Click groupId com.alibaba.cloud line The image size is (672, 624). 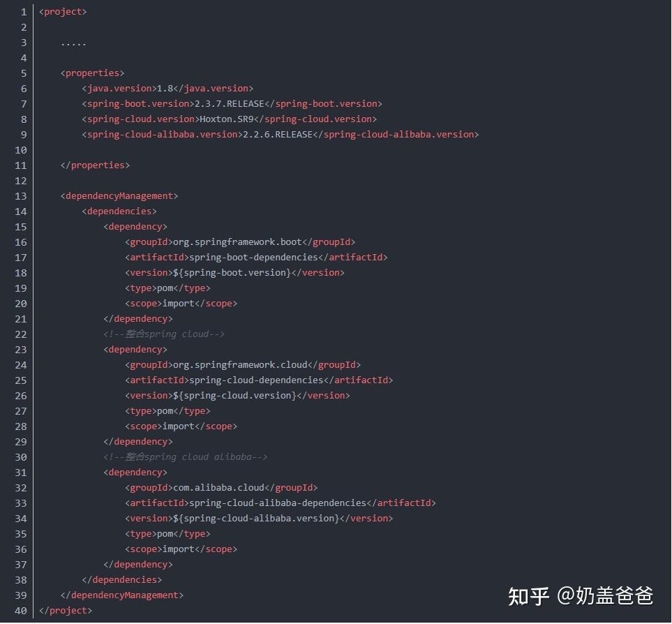(221, 488)
